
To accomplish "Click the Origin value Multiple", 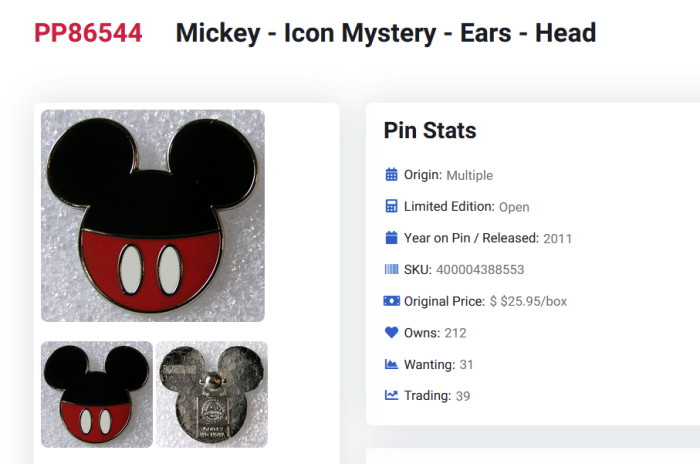I will click(x=469, y=176).
